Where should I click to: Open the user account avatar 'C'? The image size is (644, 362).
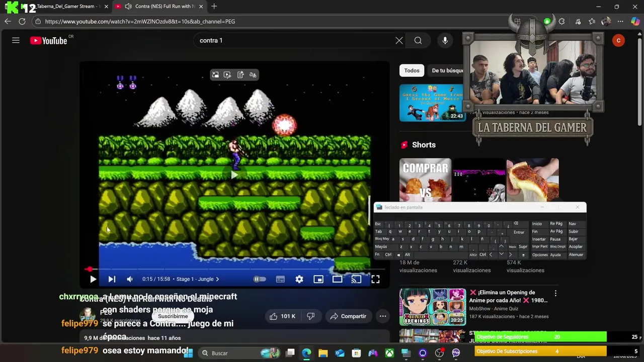618,40
